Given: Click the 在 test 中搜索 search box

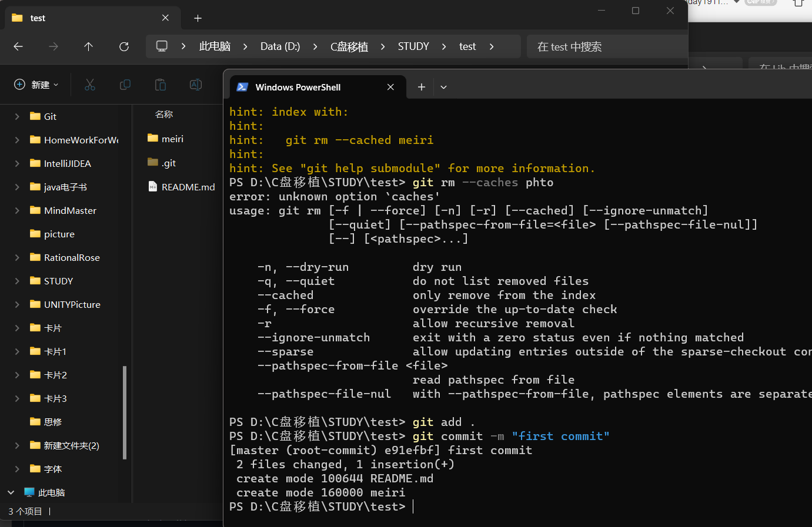Looking at the screenshot, I should 607,46.
